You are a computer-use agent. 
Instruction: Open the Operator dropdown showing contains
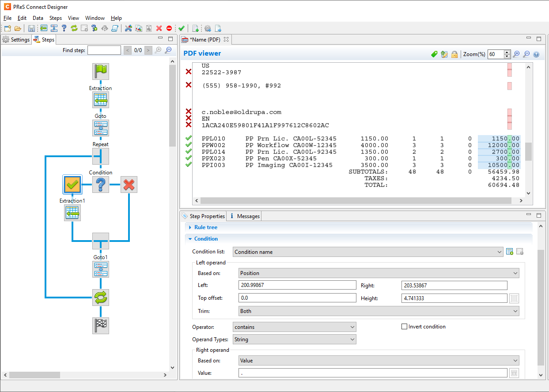coord(294,327)
